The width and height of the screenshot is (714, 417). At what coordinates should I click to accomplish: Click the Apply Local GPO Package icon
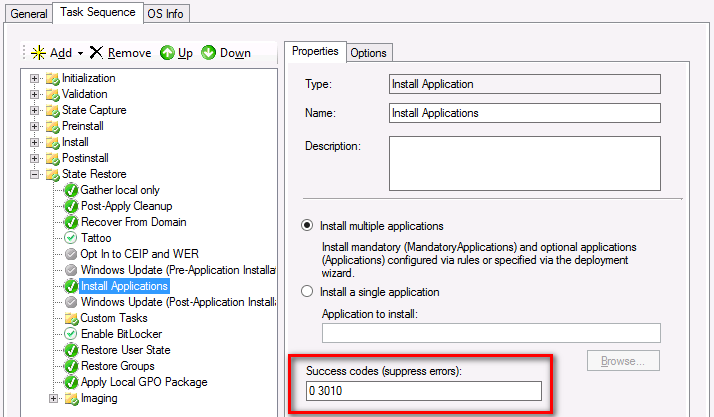tap(71, 382)
